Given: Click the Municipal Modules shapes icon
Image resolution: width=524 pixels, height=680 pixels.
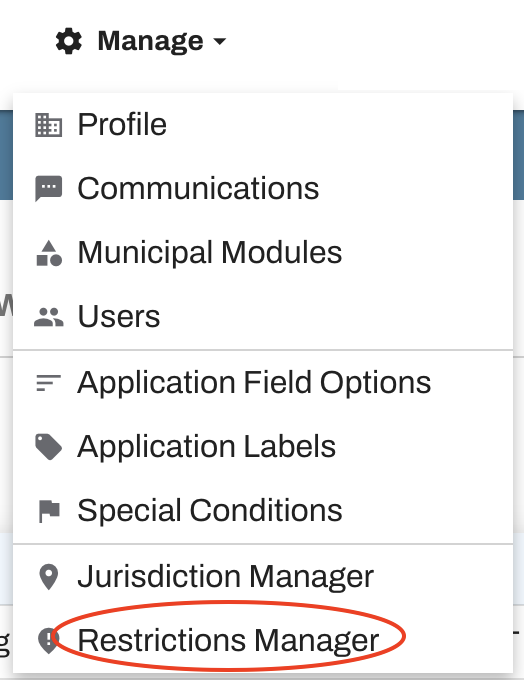Looking at the screenshot, I should [x=49, y=253].
